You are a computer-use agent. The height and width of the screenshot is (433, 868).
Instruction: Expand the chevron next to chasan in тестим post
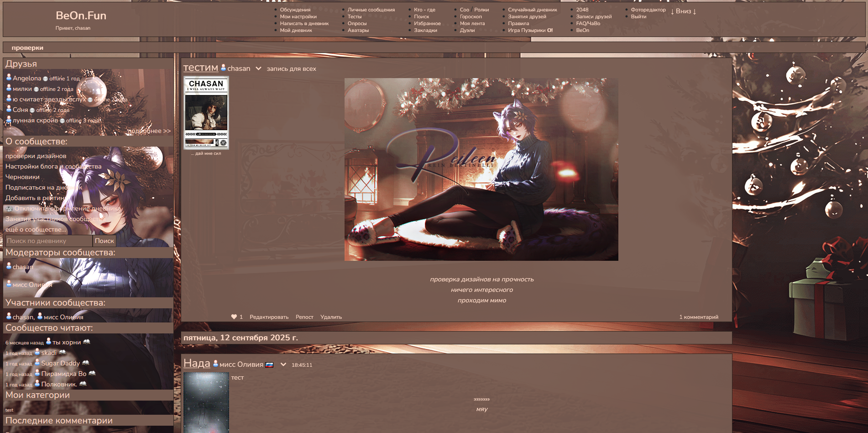pos(258,69)
